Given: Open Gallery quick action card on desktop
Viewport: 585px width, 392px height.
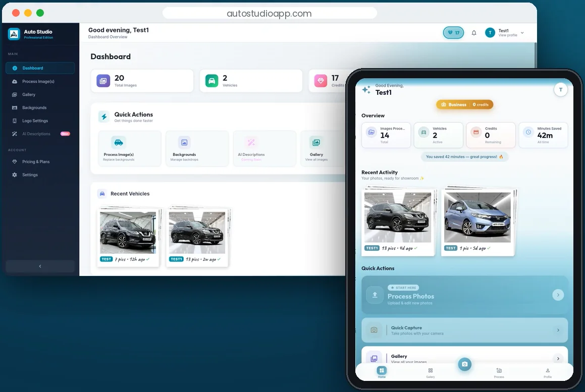Looking at the screenshot, I should click(x=323, y=148).
